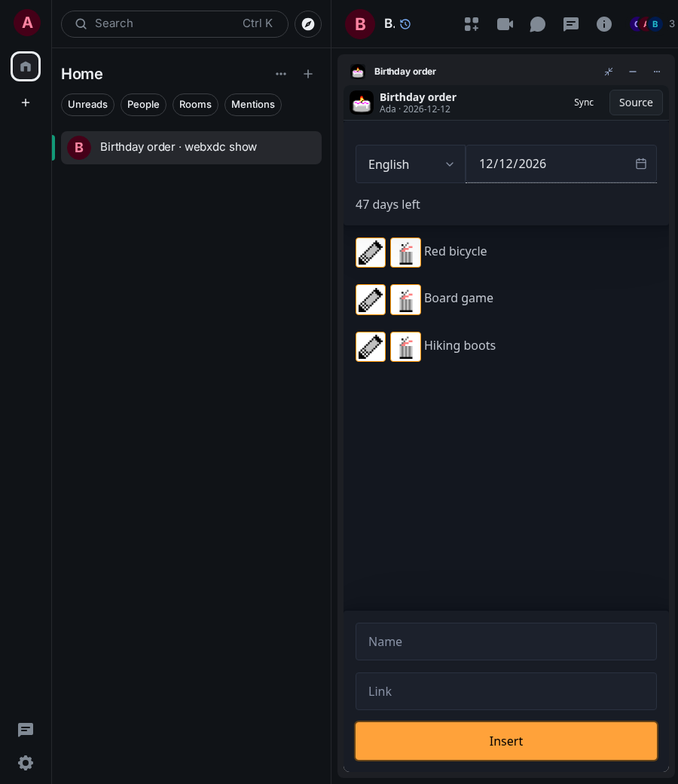
Task: Start a video call from header
Action: point(505,24)
